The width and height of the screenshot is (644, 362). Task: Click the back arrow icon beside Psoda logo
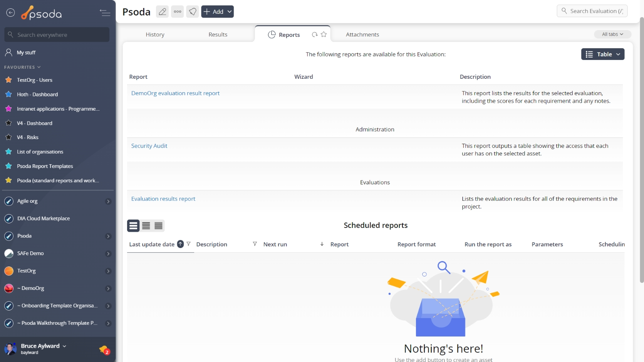(10, 13)
